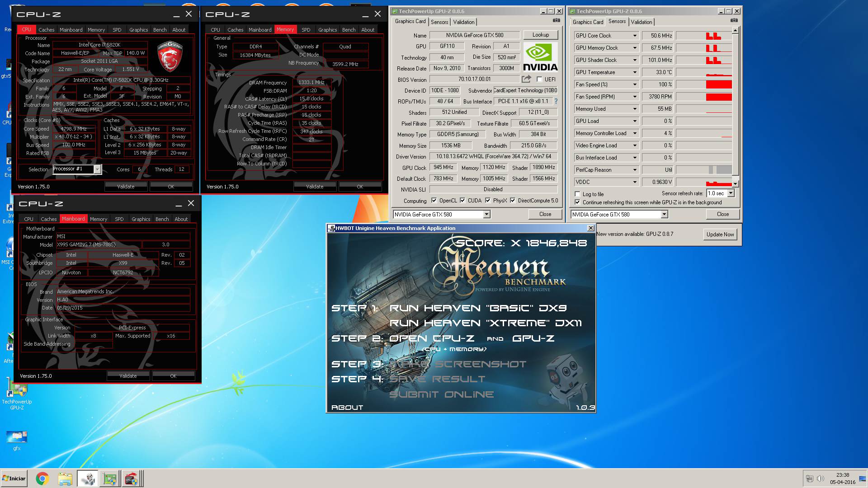Open Validation tab in GPU-Z Graphics Card window

tap(464, 22)
